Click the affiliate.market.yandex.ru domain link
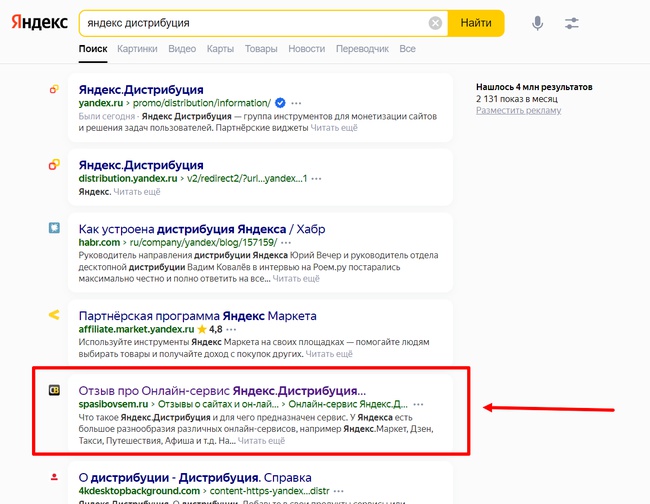The width and height of the screenshot is (650, 504). pos(136,330)
